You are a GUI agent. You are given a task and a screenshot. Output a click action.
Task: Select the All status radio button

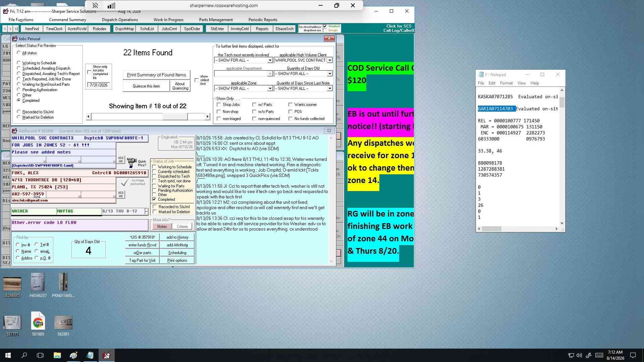pyautogui.click(x=19, y=53)
